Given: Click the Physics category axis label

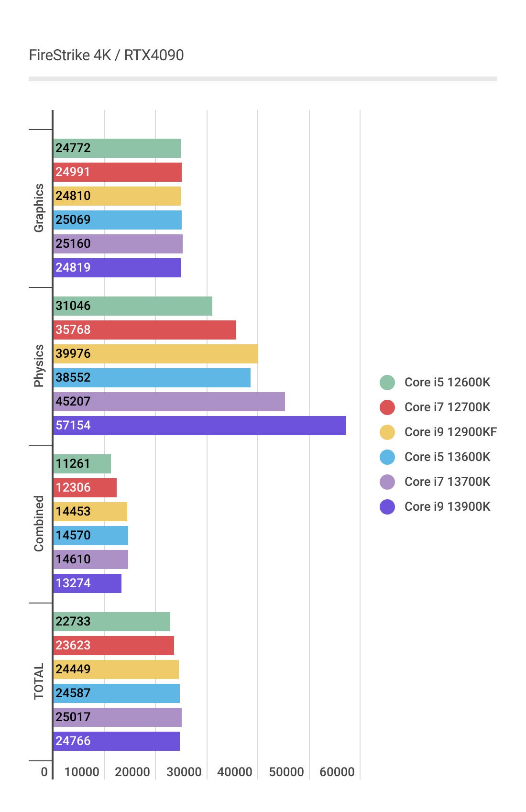Looking at the screenshot, I should [x=39, y=366].
